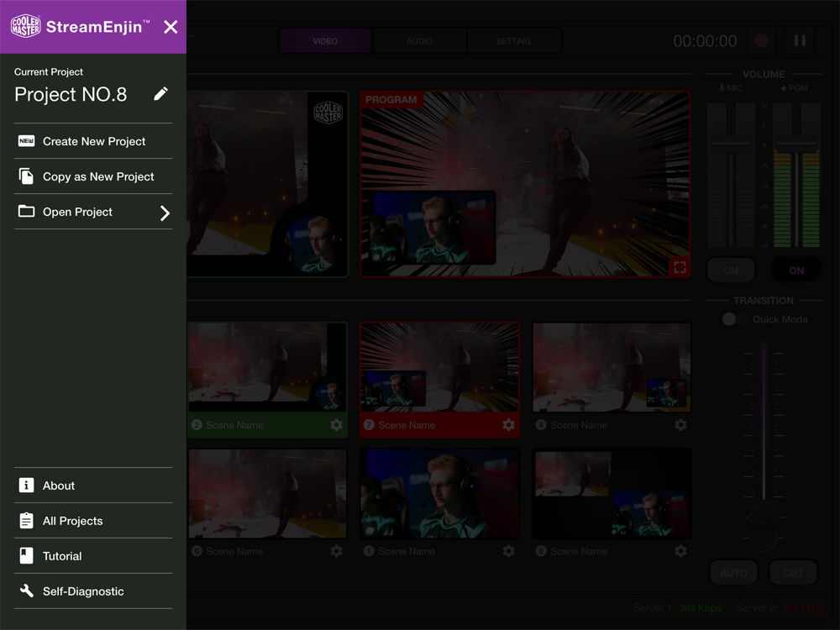Open the Tutorial entry
This screenshot has width=840, height=630.
point(93,556)
